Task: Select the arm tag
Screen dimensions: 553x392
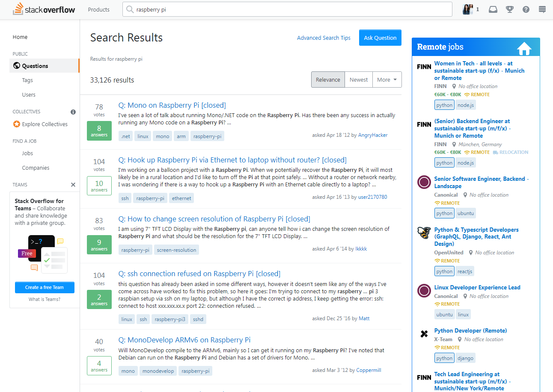Action: pyautogui.click(x=181, y=136)
